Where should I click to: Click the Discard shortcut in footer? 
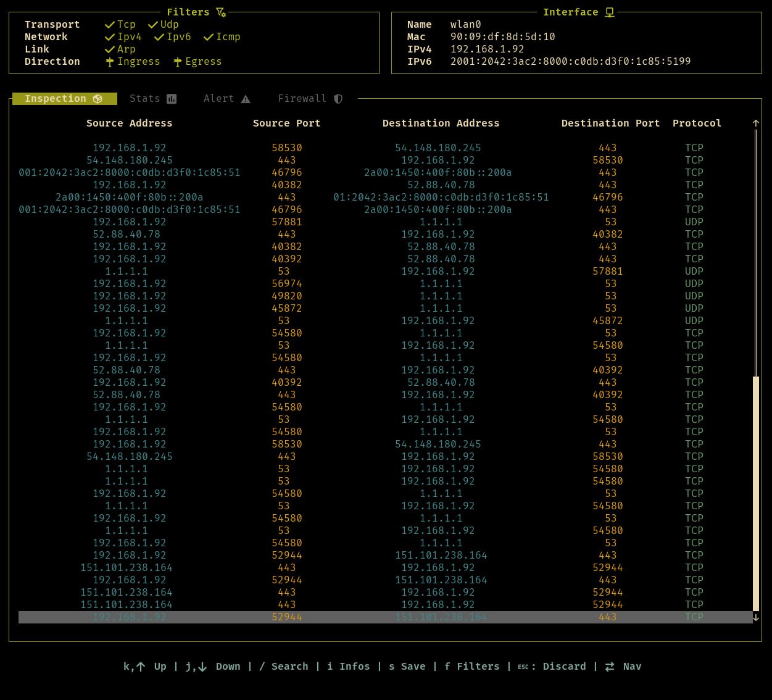(x=552, y=667)
